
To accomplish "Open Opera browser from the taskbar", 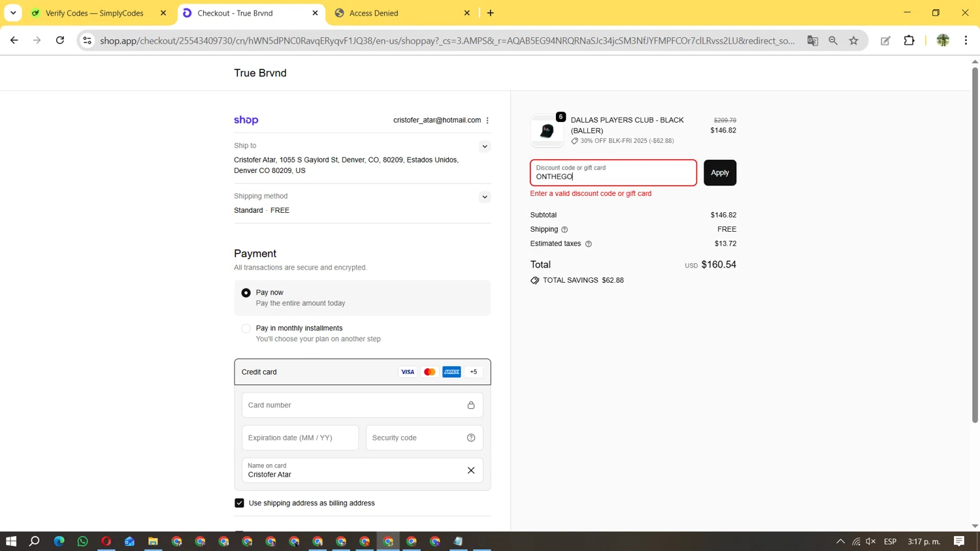I will 106,541.
